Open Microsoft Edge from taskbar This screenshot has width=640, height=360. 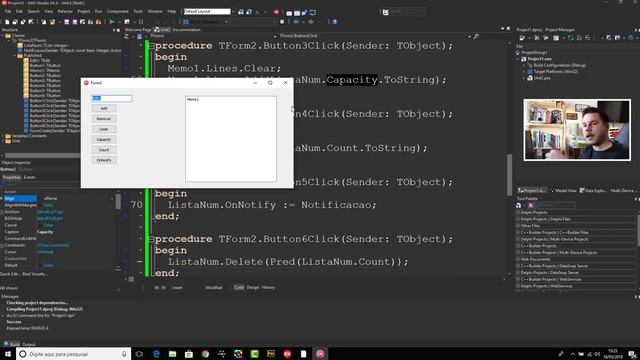point(156,354)
